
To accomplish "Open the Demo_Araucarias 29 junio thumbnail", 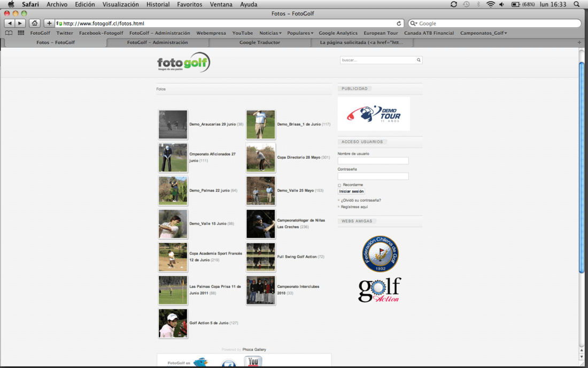I will (173, 125).
